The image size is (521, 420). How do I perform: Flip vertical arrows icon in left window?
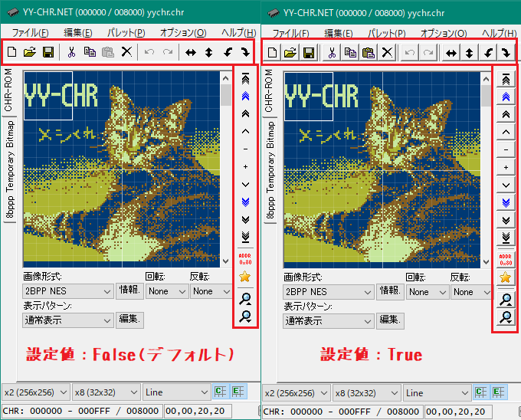(208, 52)
